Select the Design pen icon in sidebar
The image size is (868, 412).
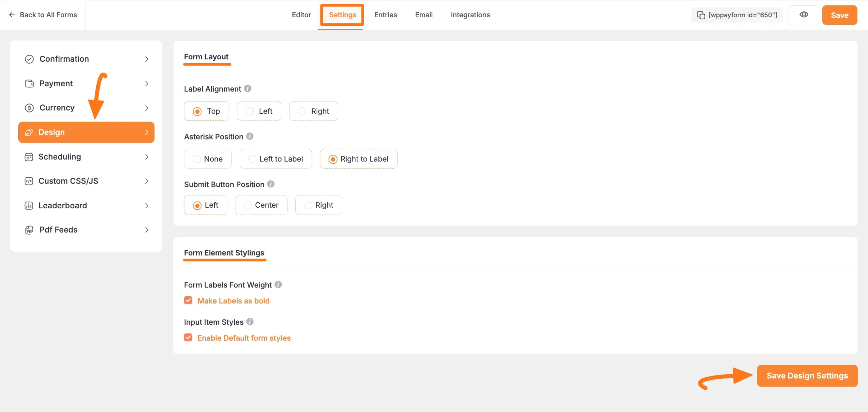point(29,132)
